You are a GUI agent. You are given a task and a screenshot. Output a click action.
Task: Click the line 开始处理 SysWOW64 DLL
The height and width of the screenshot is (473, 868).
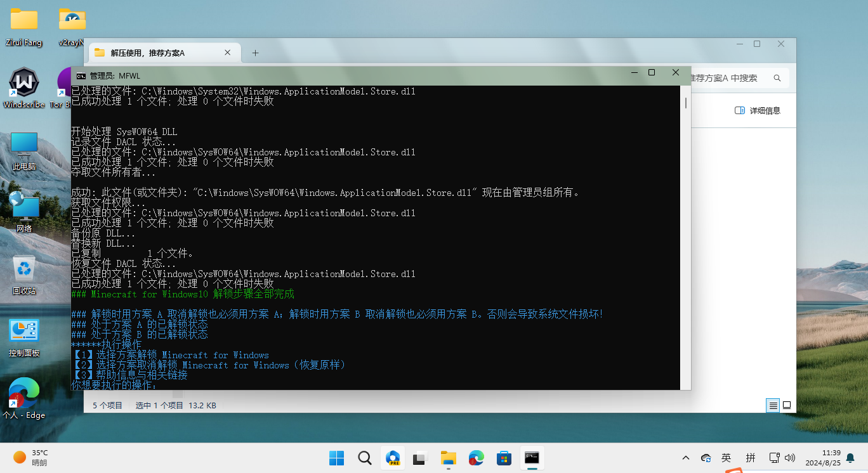point(124,132)
